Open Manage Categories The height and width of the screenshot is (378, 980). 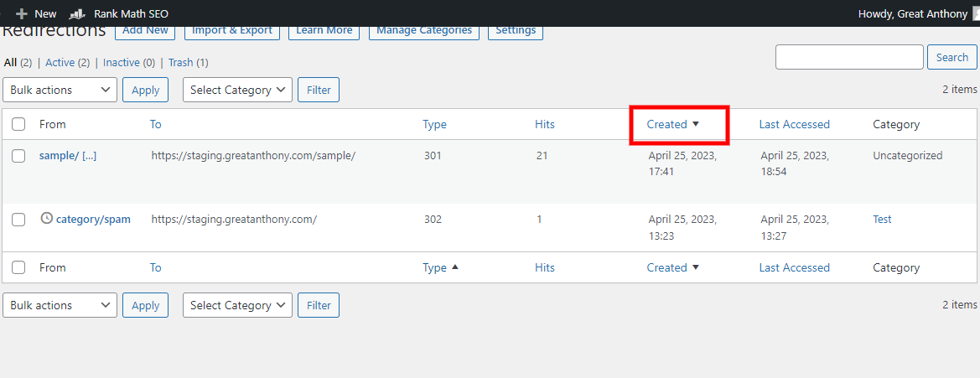(x=423, y=30)
